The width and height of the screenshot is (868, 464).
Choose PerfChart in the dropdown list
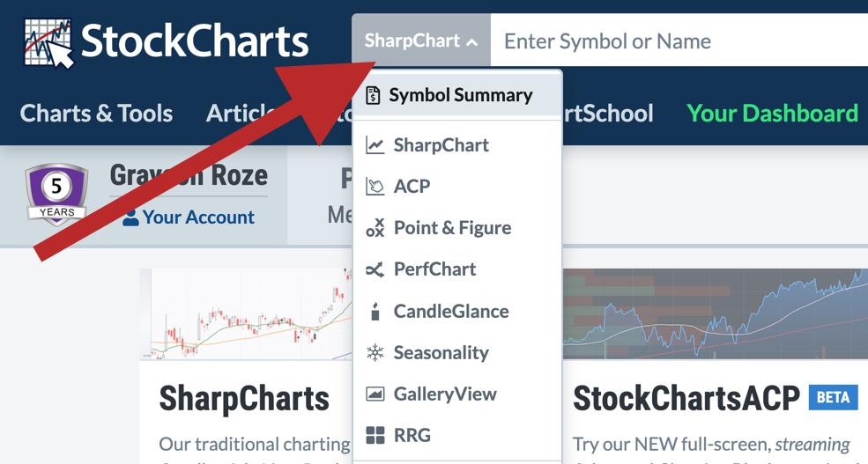(434, 269)
